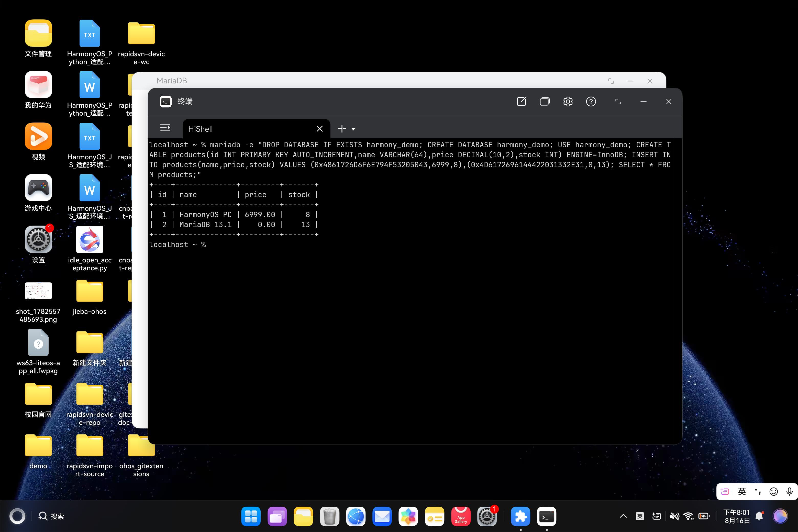Image resolution: width=798 pixels, height=532 pixels.
Task: Open the purple multitasking dock icon
Action: 277,516
